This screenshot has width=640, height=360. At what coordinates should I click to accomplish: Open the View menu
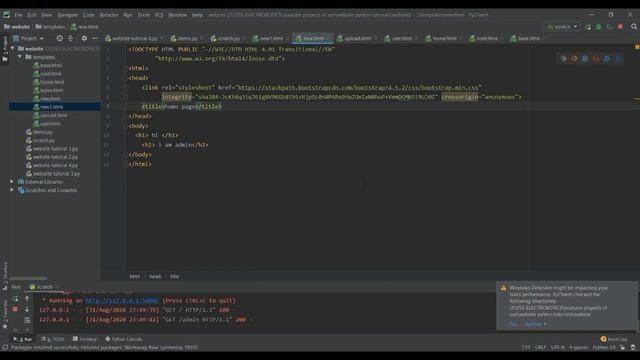[47, 15]
